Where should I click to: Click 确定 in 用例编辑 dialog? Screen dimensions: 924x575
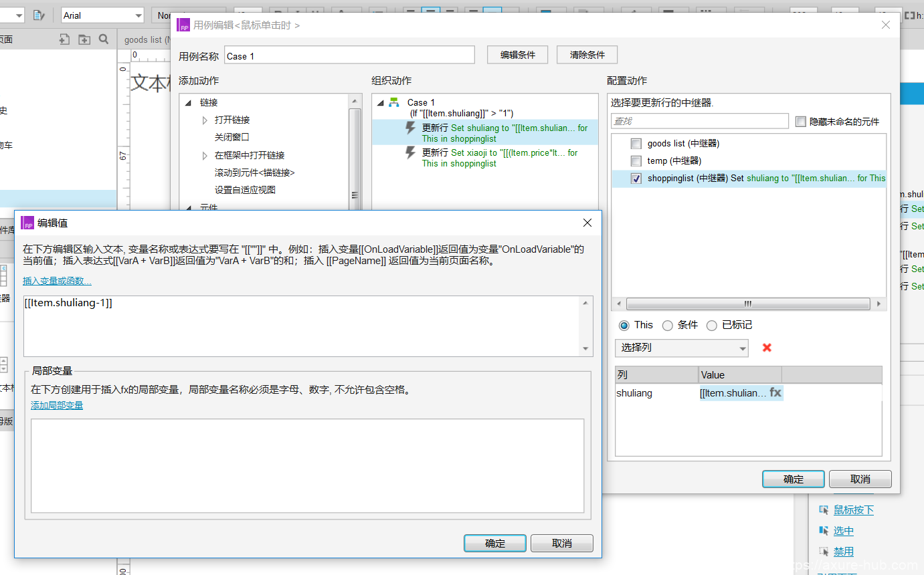(794, 479)
